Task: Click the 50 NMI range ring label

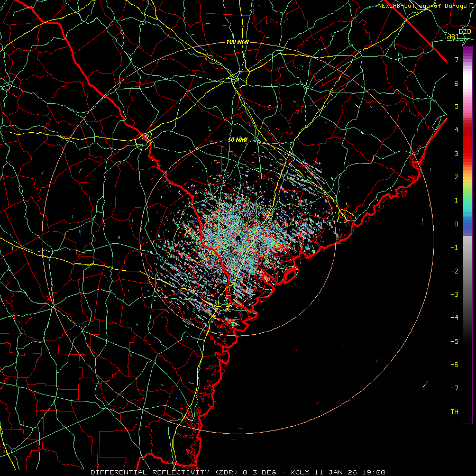Action: coord(237,140)
